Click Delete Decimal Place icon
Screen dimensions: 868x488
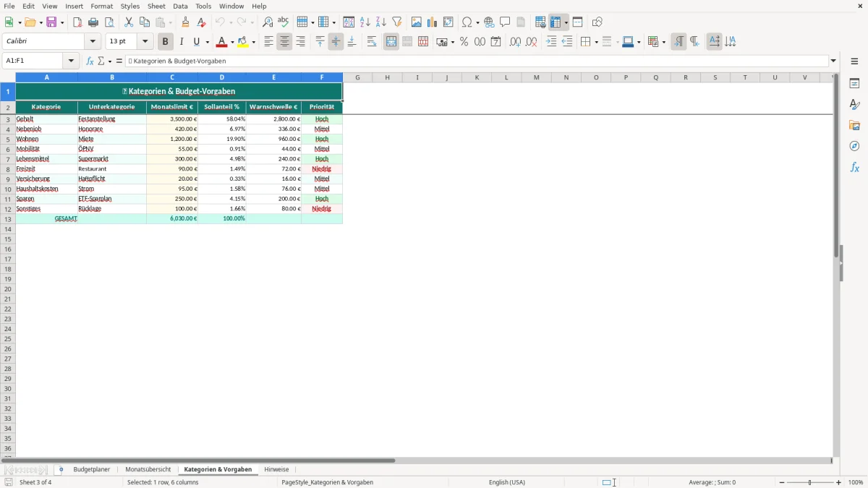coord(531,42)
